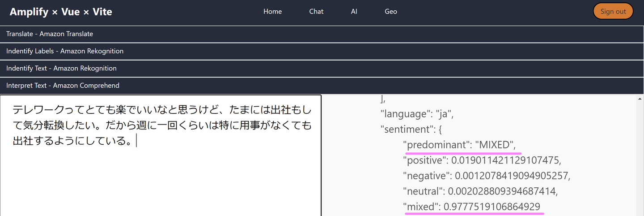
Task: Switch to the AI page
Action: tap(354, 12)
